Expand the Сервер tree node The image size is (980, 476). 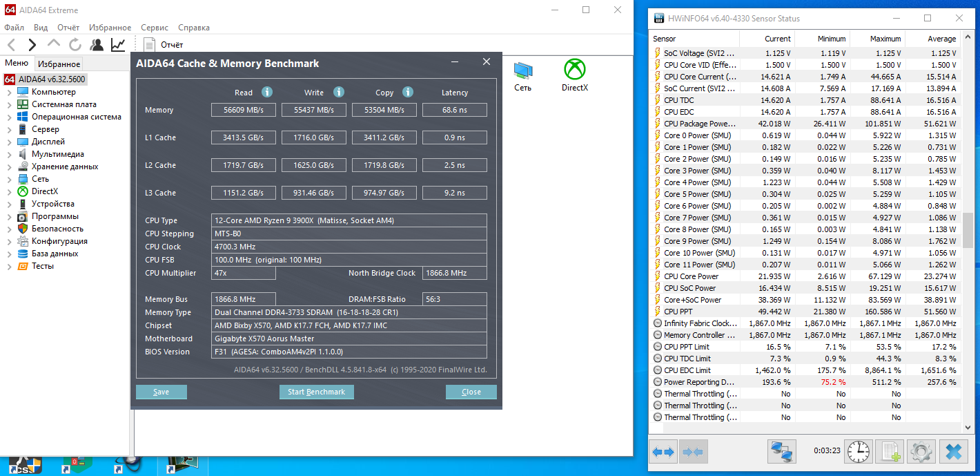pyautogui.click(x=9, y=129)
